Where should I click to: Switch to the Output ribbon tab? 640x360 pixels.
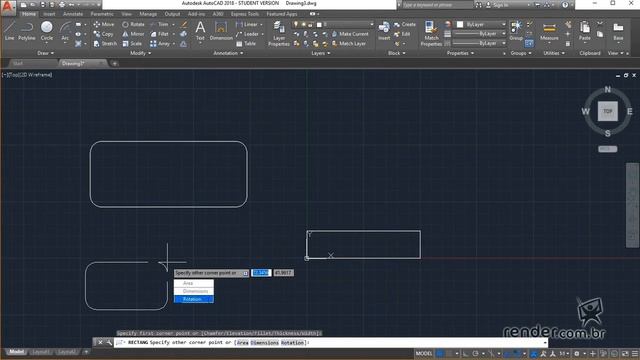[172, 14]
